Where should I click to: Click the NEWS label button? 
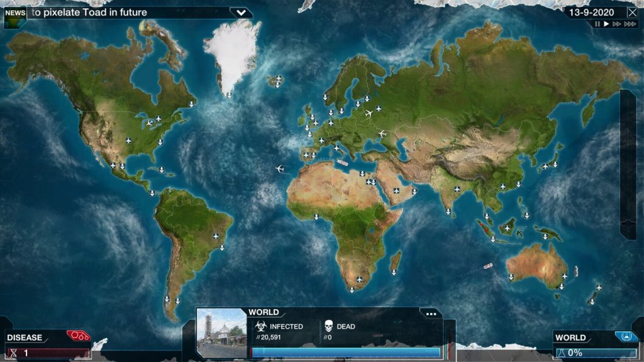(14, 13)
